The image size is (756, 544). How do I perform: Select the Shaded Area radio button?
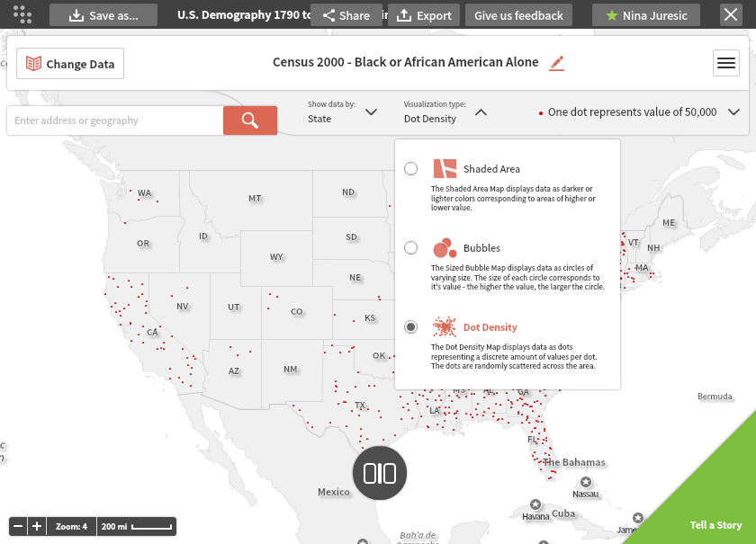click(x=410, y=169)
